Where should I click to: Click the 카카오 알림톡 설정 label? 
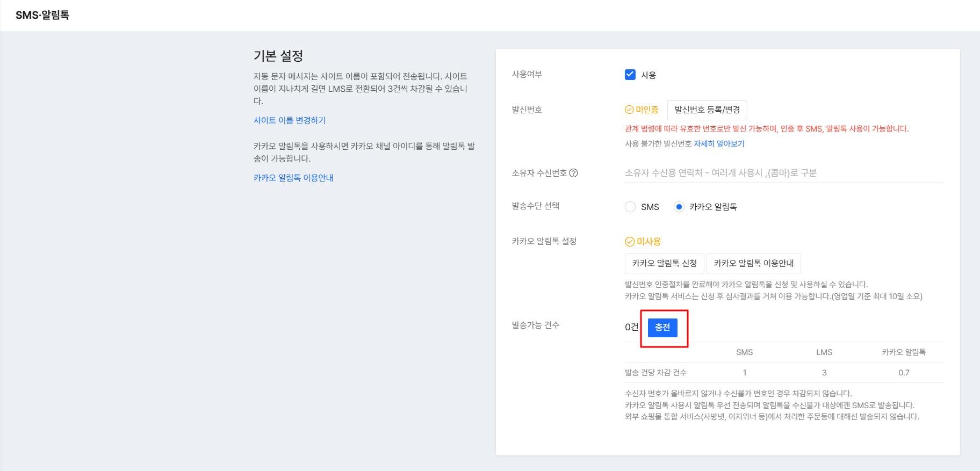pos(544,241)
